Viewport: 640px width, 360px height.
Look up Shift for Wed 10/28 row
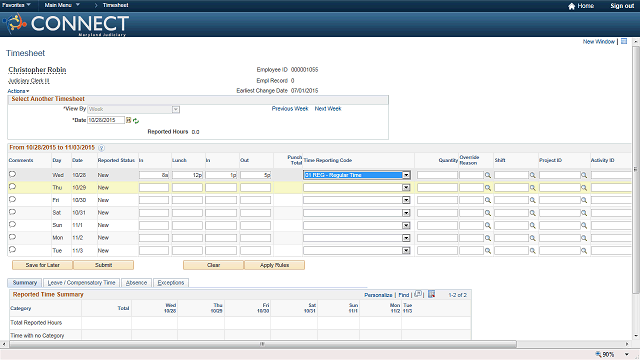[533, 175]
